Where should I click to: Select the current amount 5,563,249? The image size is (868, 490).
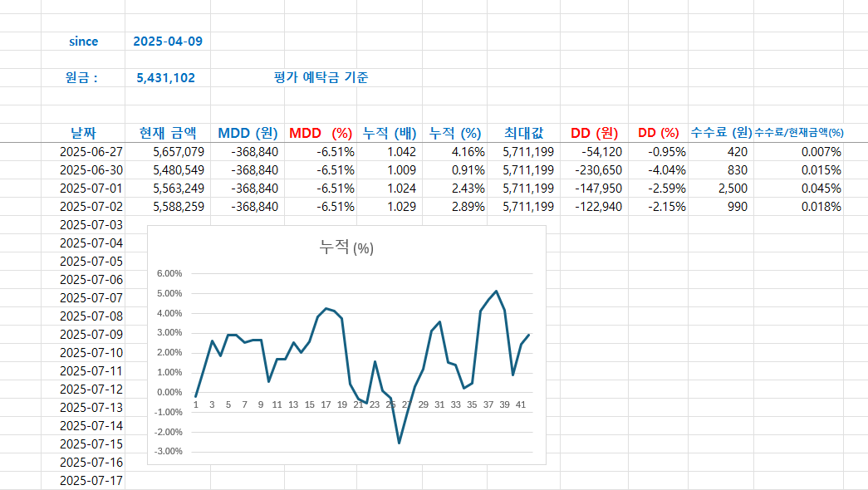(x=179, y=189)
